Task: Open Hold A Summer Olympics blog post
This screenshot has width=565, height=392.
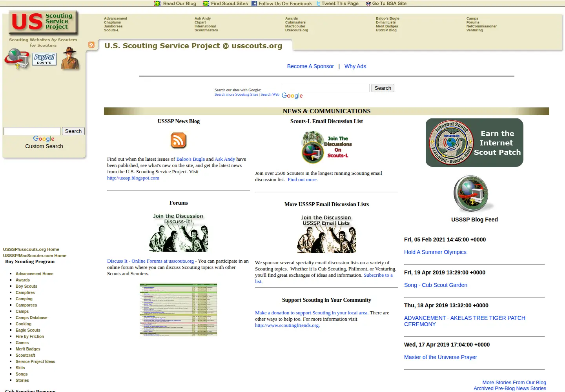Action: (x=435, y=252)
